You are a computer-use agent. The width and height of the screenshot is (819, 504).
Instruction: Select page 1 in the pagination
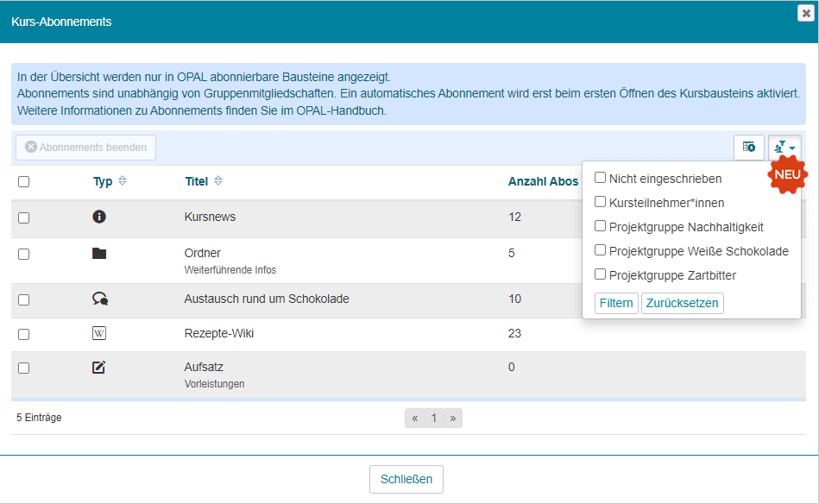[433, 418]
